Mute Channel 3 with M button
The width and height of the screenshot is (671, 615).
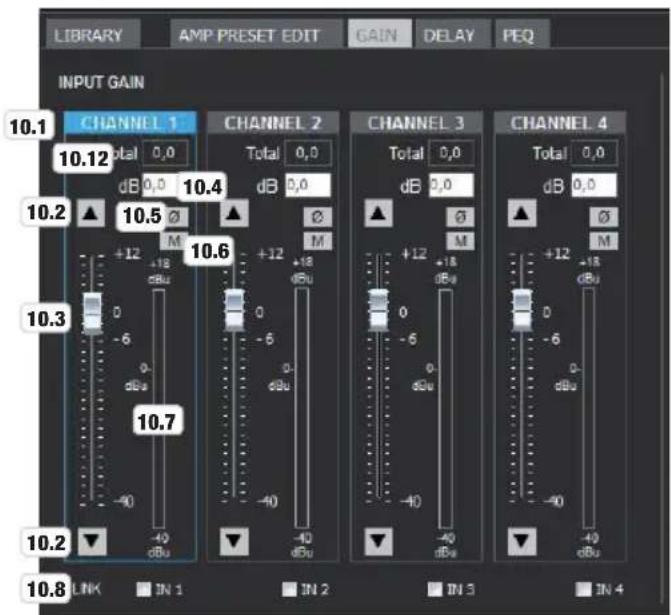460,241
